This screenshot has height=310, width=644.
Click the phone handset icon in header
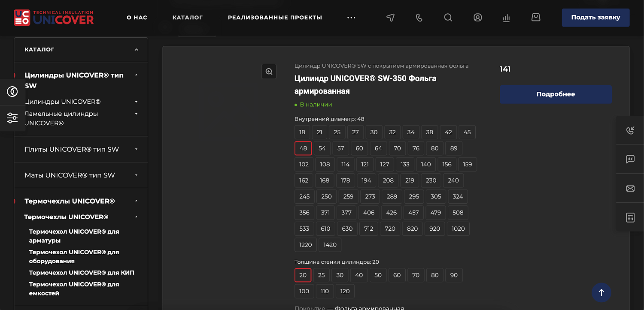point(419,18)
